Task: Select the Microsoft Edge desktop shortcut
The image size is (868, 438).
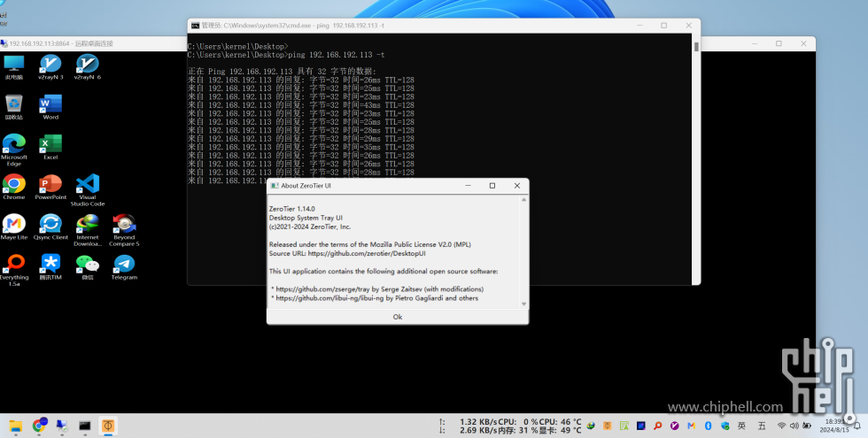Action: (x=14, y=150)
